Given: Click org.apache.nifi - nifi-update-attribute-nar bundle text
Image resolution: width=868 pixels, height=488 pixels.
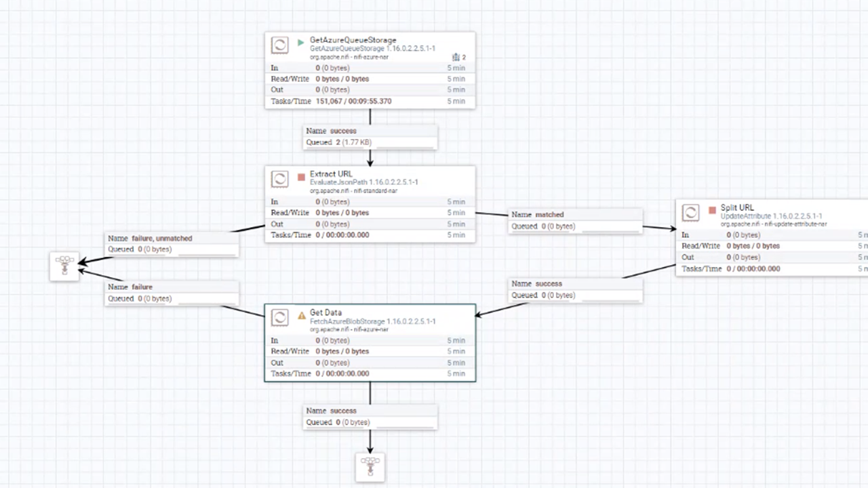Looking at the screenshot, I should pos(774,224).
